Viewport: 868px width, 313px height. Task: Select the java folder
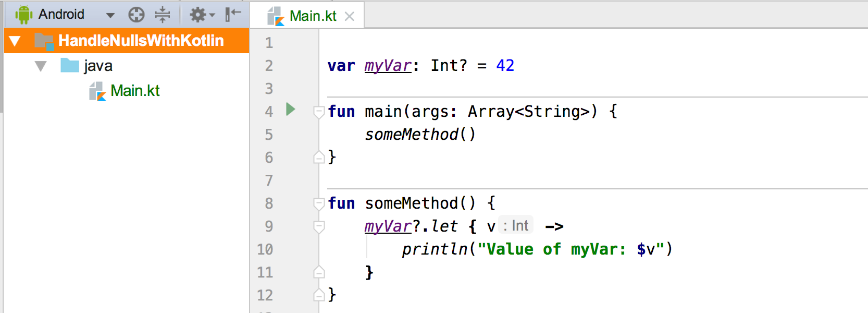pyautogui.click(x=98, y=66)
